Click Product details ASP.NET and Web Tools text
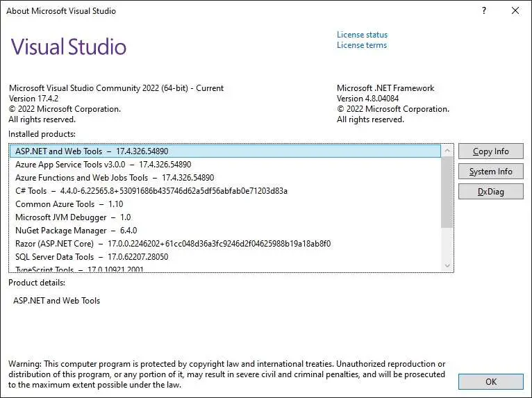532x398 pixels. (57, 301)
